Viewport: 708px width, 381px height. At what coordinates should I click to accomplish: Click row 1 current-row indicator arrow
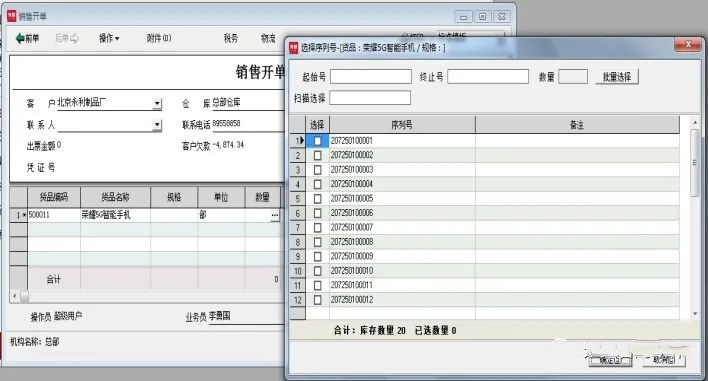(x=302, y=141)
